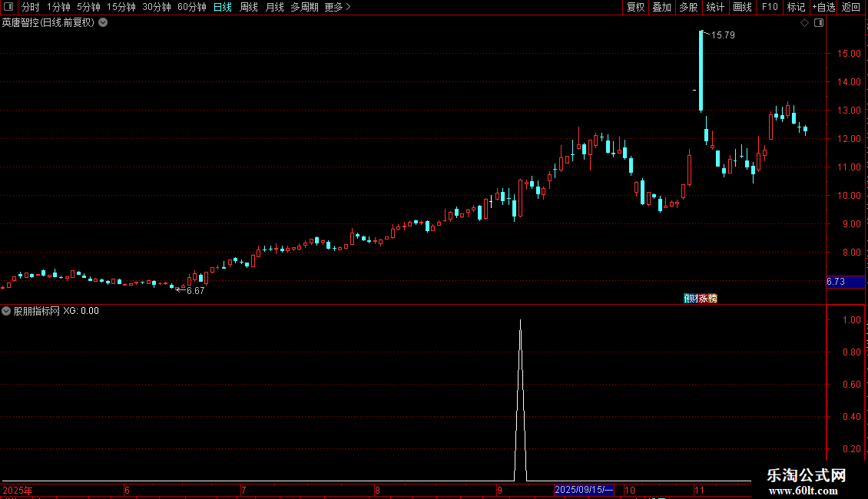Select the 30分钟 period tab
Viewport: 868px width, 499px height.
coord(157,7)
